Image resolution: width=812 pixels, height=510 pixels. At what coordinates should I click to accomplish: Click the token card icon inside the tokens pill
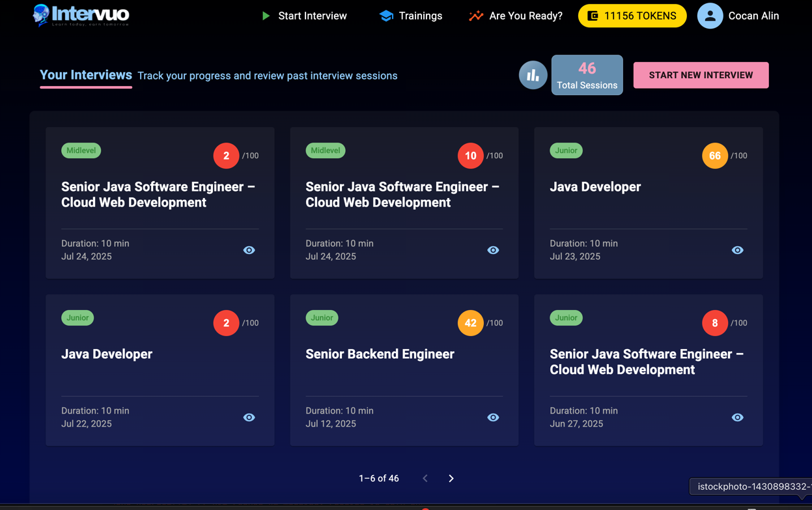(593, 15)
